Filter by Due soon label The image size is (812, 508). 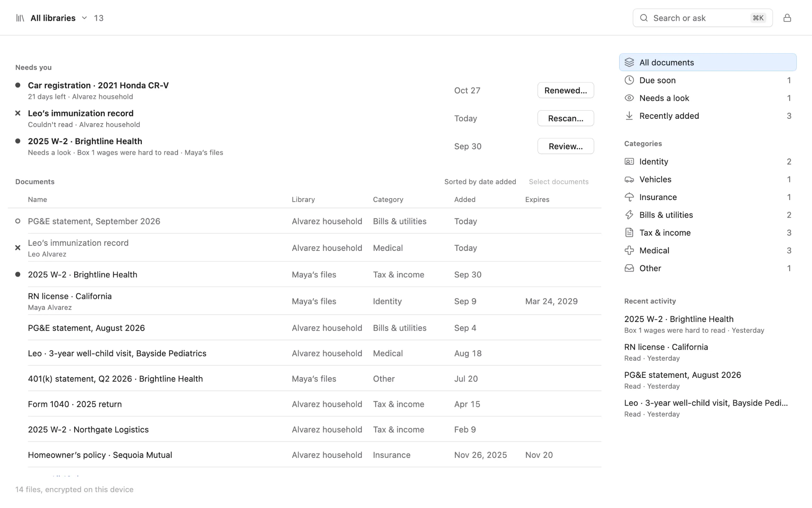coord(657,80)
